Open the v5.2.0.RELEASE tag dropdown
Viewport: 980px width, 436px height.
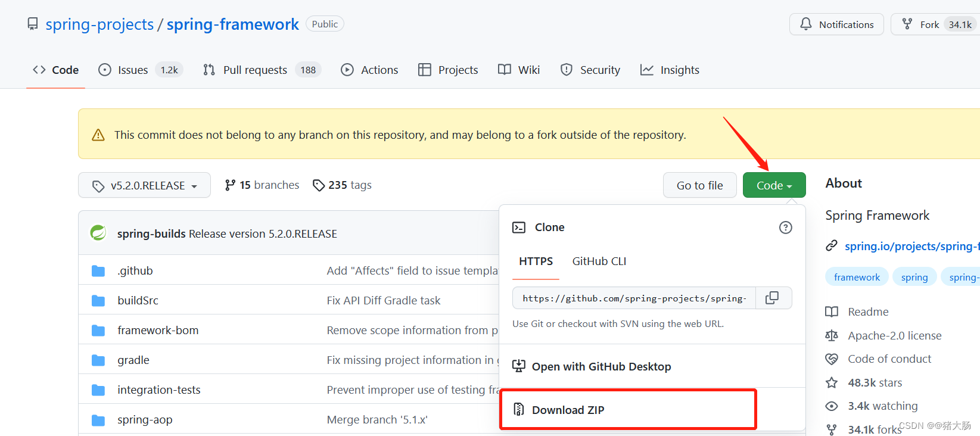point(144,185)
